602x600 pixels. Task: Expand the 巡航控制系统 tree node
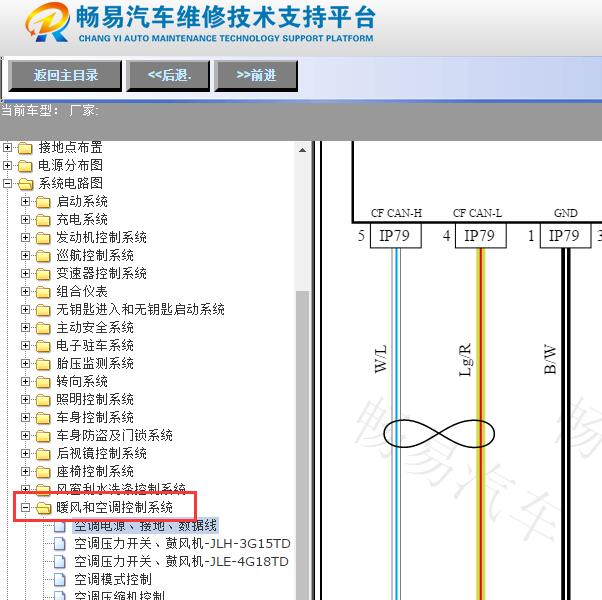coord(25,255)
